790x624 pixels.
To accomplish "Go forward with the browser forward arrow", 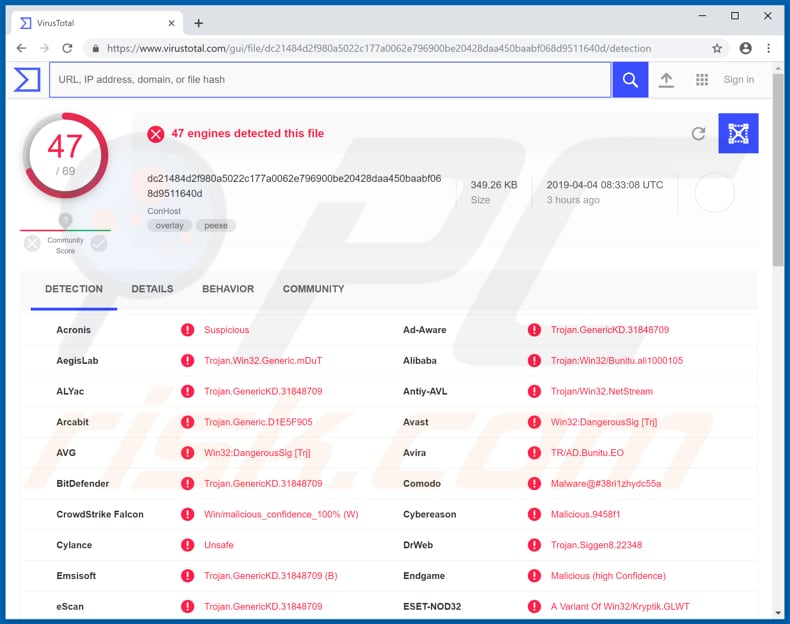I will 44,48.
